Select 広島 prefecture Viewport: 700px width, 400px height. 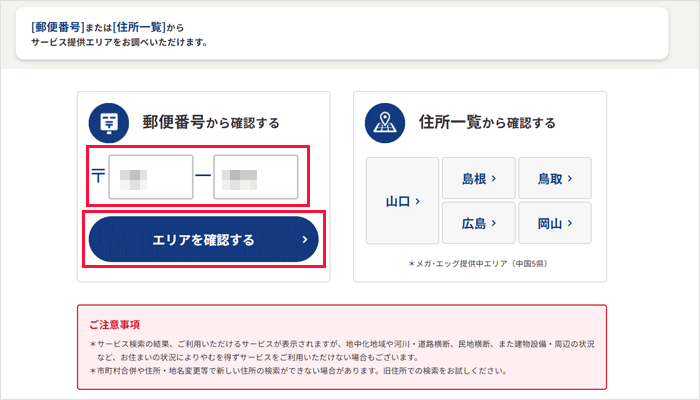pos(478,223)
